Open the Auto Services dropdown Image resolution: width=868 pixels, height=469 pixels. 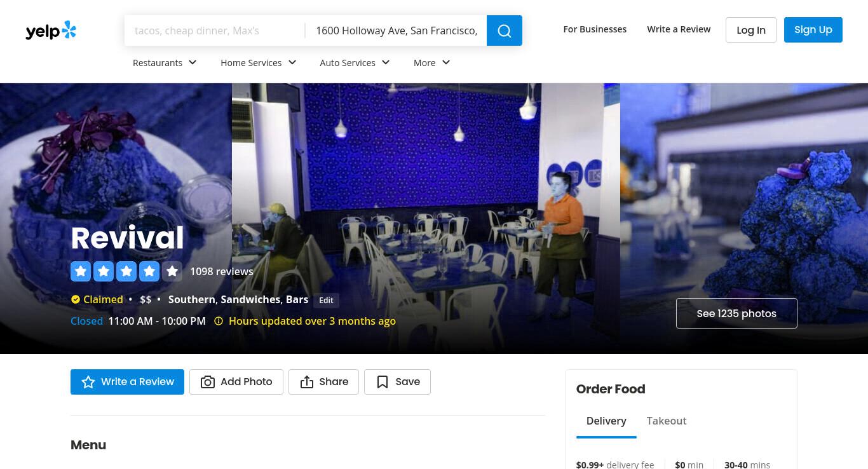click(x=355, y=62)
